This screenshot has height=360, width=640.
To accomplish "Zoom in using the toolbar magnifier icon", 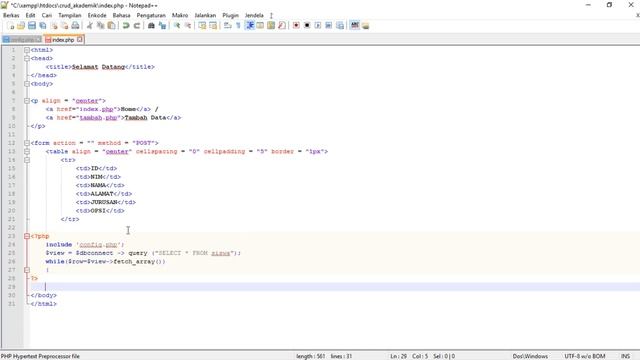I will (177, 26).
